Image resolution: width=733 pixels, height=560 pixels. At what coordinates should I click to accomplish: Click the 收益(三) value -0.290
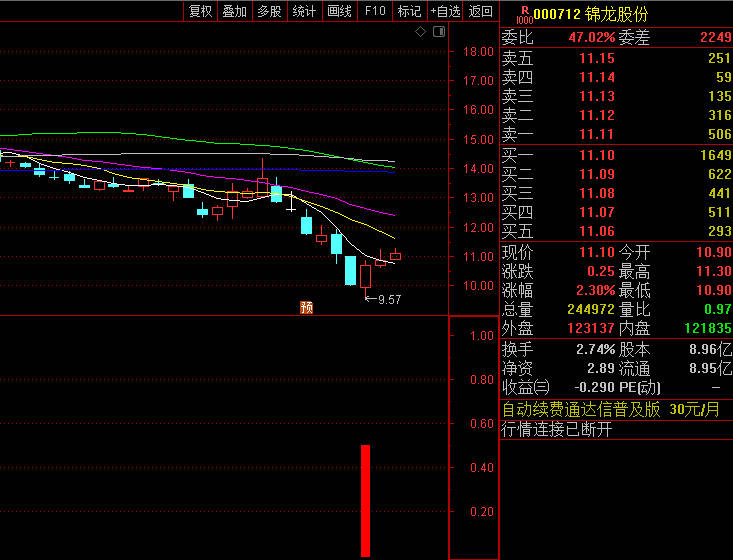(x=594, y=387)
